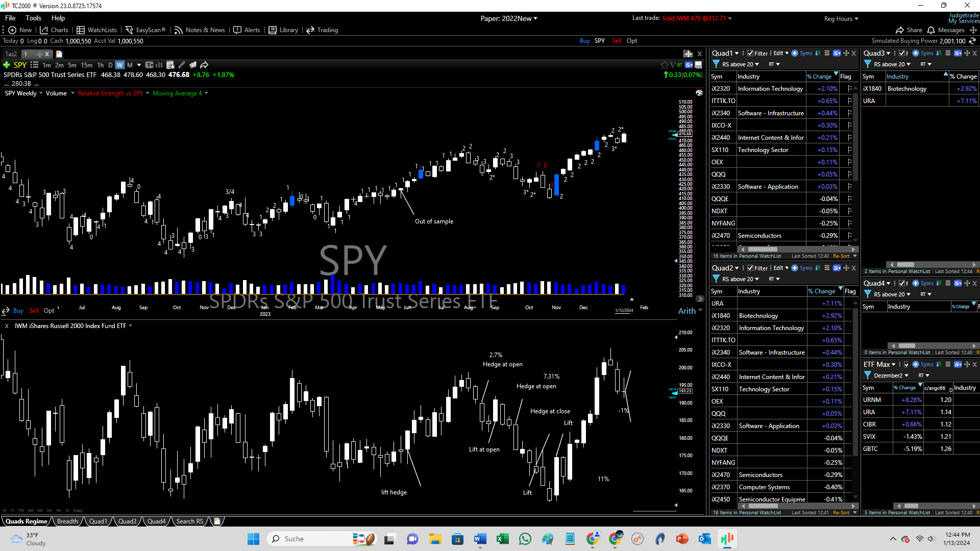Click the Re-Sort link under Quad1 list
Image resolution: width=980 pixels, height=551 pixels.
[x=841, y=256]
